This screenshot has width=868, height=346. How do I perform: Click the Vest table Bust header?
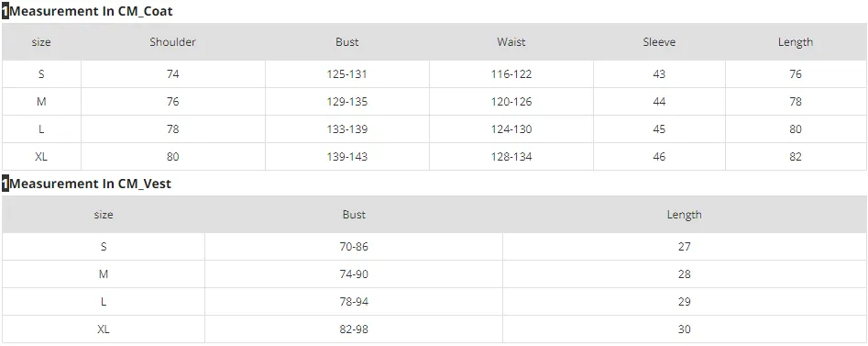click(354, 215)
